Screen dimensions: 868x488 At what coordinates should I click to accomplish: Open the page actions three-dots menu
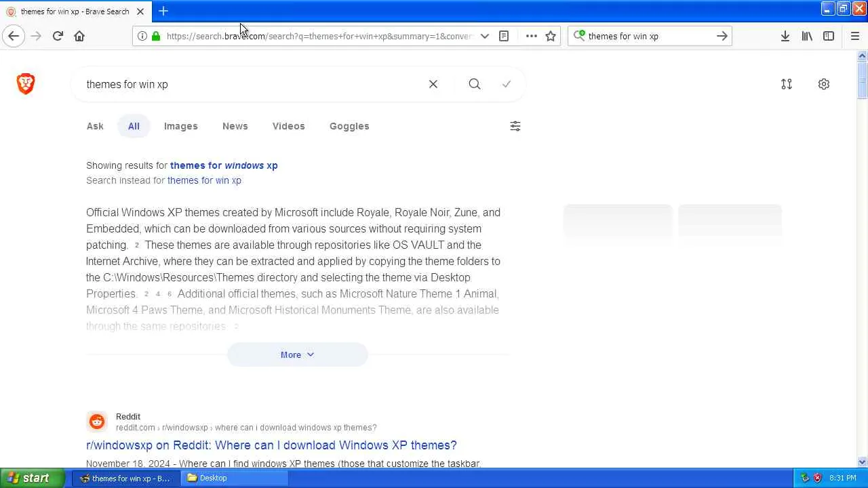531,36
